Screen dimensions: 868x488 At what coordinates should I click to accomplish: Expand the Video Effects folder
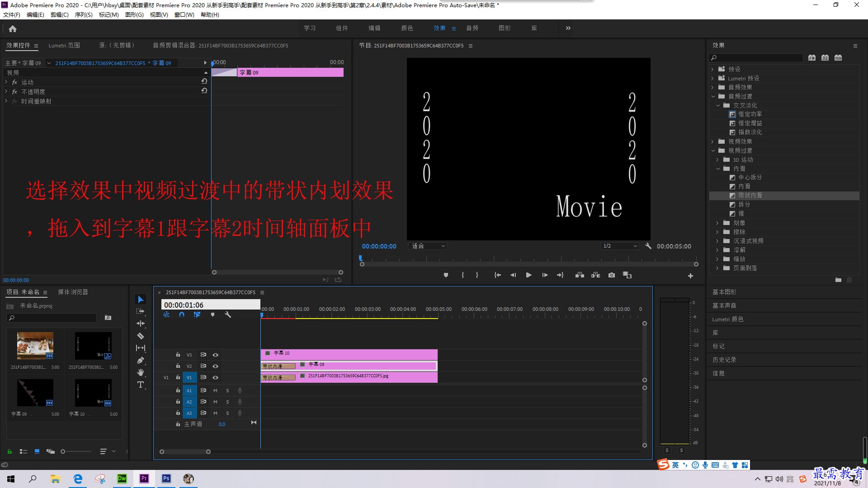(x=712, y=141)
